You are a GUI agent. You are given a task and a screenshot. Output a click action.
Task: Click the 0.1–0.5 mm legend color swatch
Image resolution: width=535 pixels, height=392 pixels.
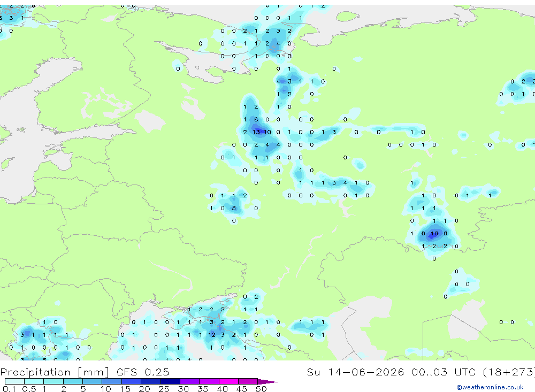pyautogui.click(x=14, y=381)
